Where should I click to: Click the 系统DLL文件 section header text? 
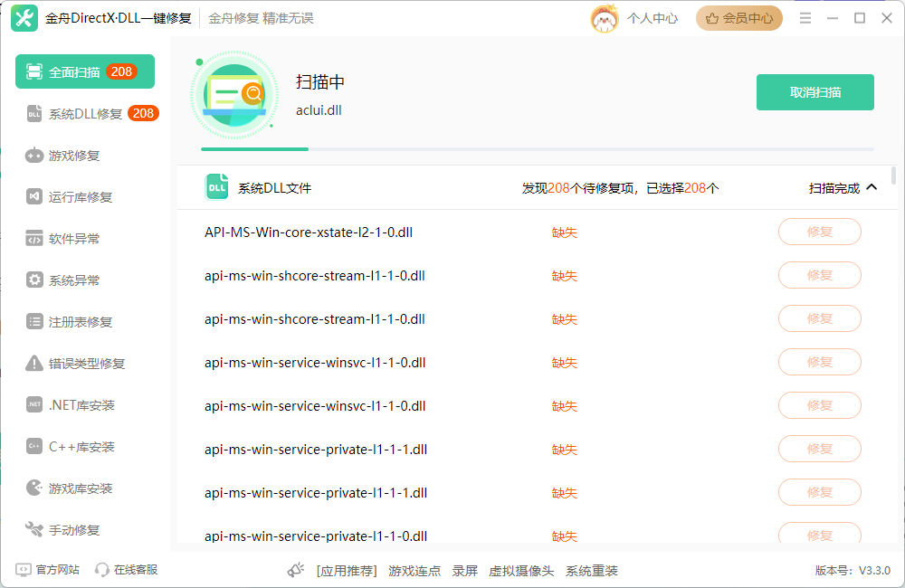point(275,188)
